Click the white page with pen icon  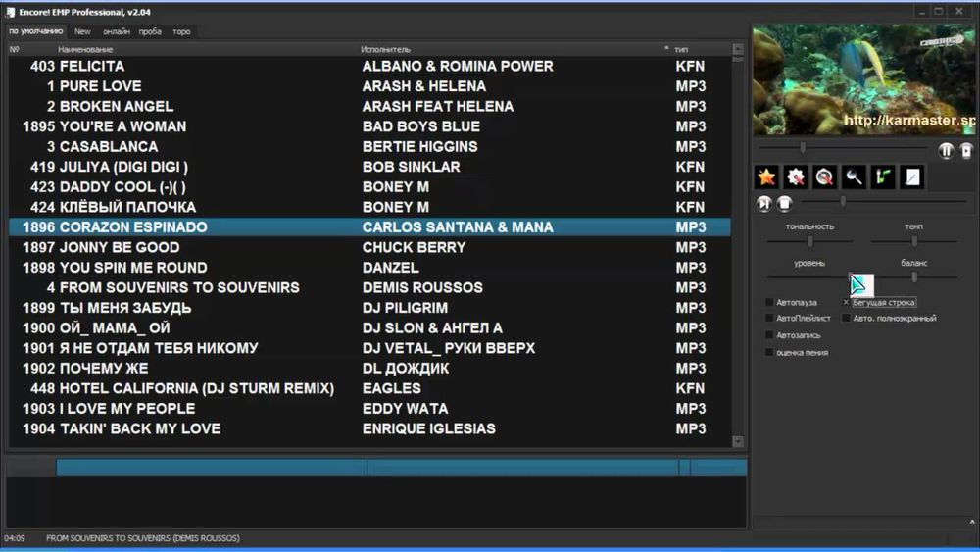click(x=911, y=176)
